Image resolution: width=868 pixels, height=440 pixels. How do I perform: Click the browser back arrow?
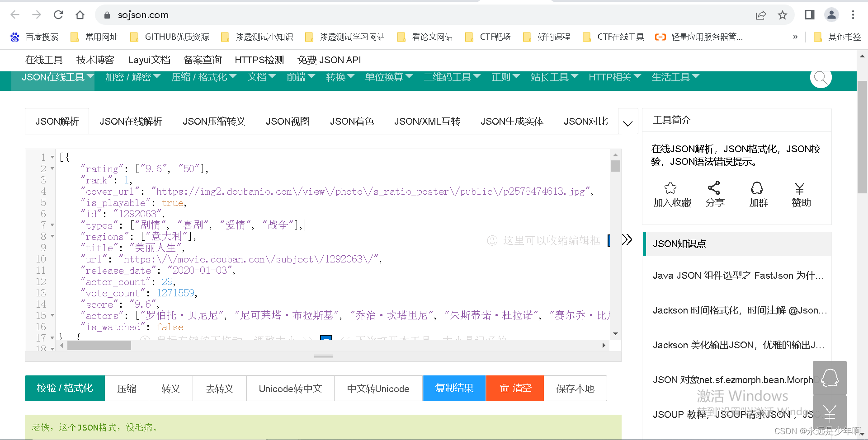15,15
